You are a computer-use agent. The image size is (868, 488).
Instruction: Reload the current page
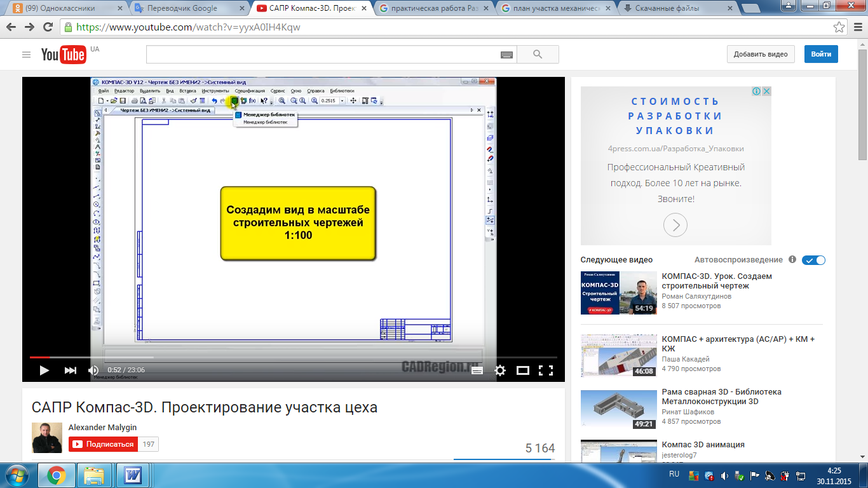coord(48,27)
